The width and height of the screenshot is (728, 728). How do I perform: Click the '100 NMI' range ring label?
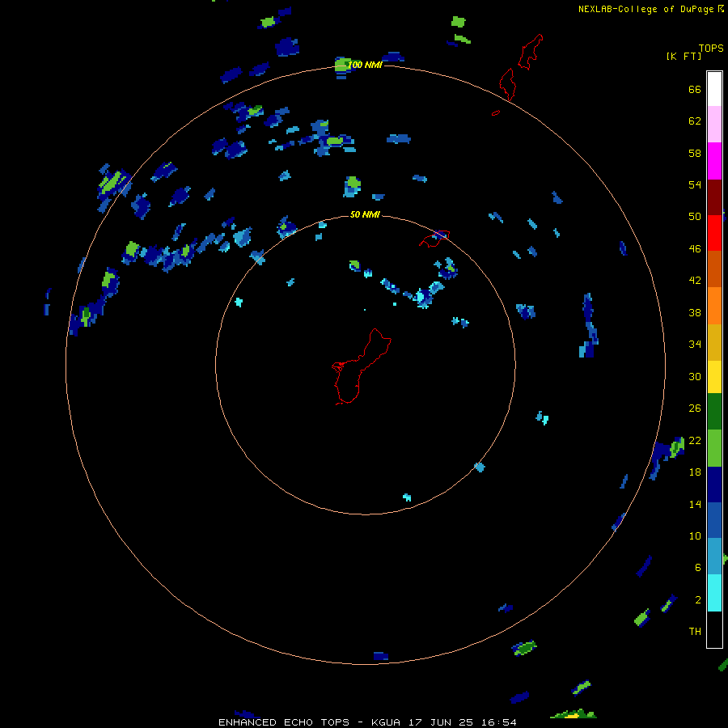tap(365, 65)
